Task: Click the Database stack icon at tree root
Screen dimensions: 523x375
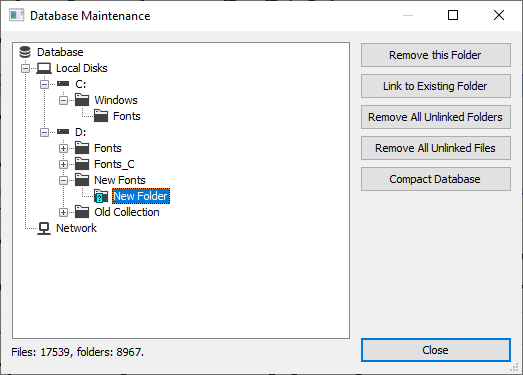Action: 25,52
